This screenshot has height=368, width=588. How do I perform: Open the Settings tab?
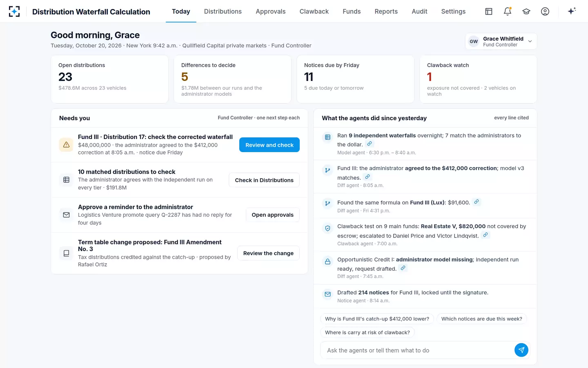tap(453, 11)
